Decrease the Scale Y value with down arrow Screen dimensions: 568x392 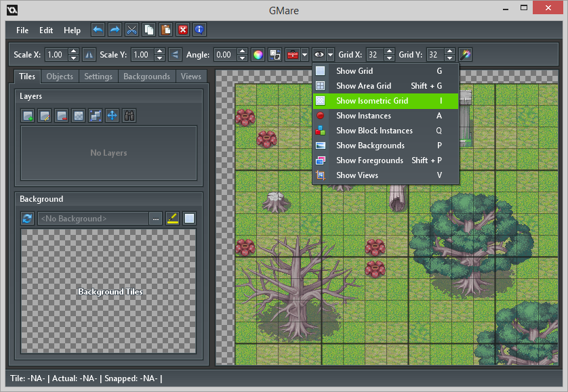click(160, 58)
